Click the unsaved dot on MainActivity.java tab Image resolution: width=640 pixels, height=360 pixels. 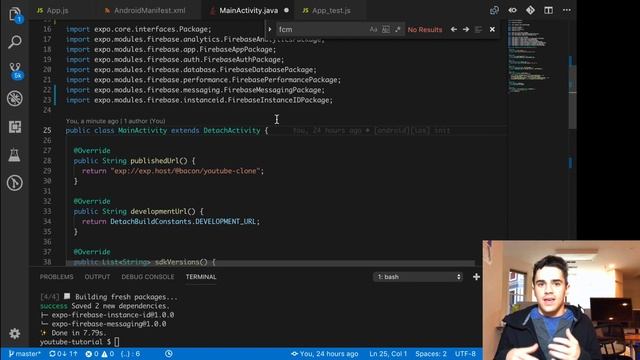click(286, 10)
